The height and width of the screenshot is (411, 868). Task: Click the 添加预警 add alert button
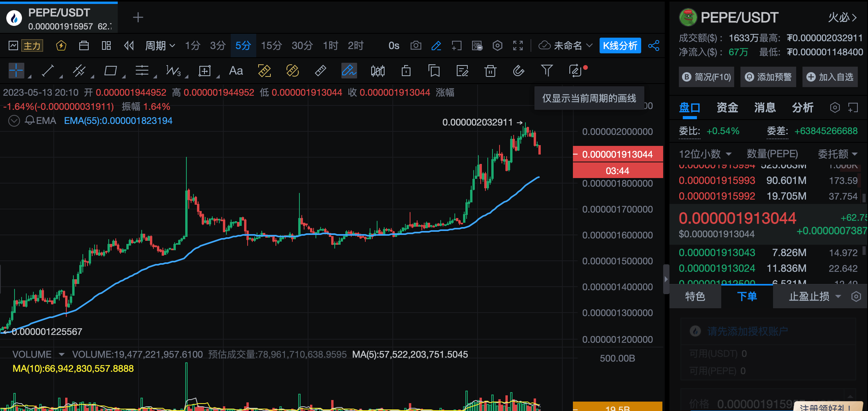pos(768,77)
